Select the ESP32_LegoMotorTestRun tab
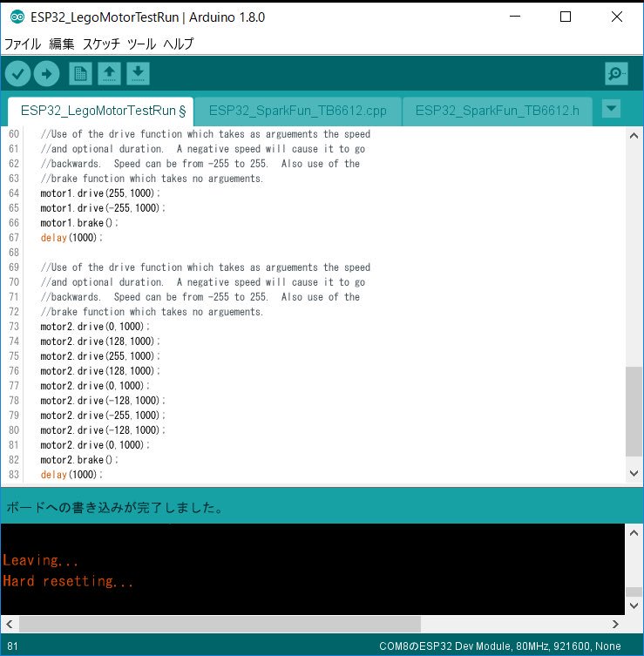This screenshot has width=644, height=656. (x=100, y=112)
